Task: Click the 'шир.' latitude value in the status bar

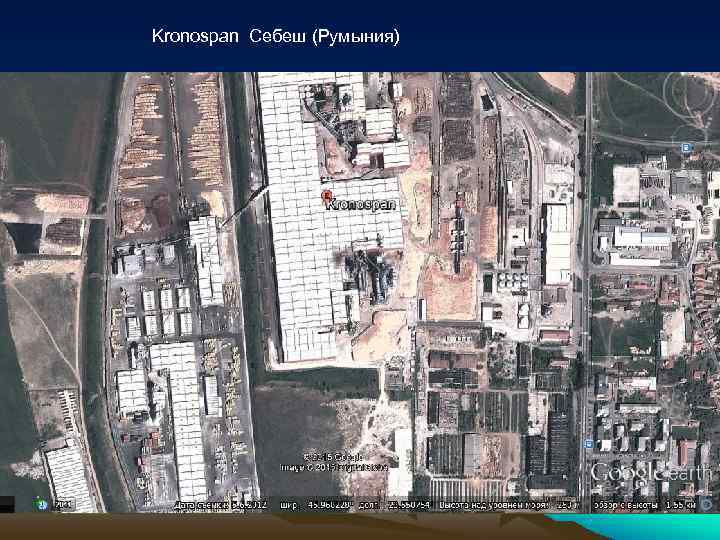Action: (x=316, y=505)
